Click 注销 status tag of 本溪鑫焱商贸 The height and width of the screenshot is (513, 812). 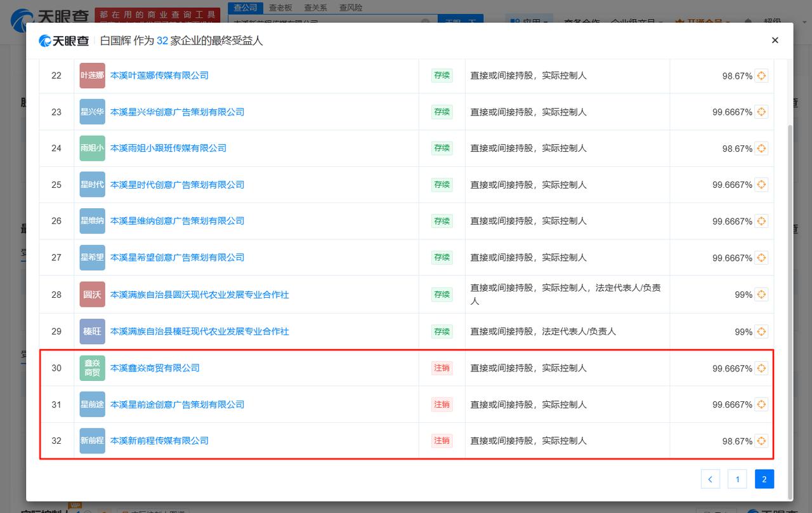coord(442,368)
